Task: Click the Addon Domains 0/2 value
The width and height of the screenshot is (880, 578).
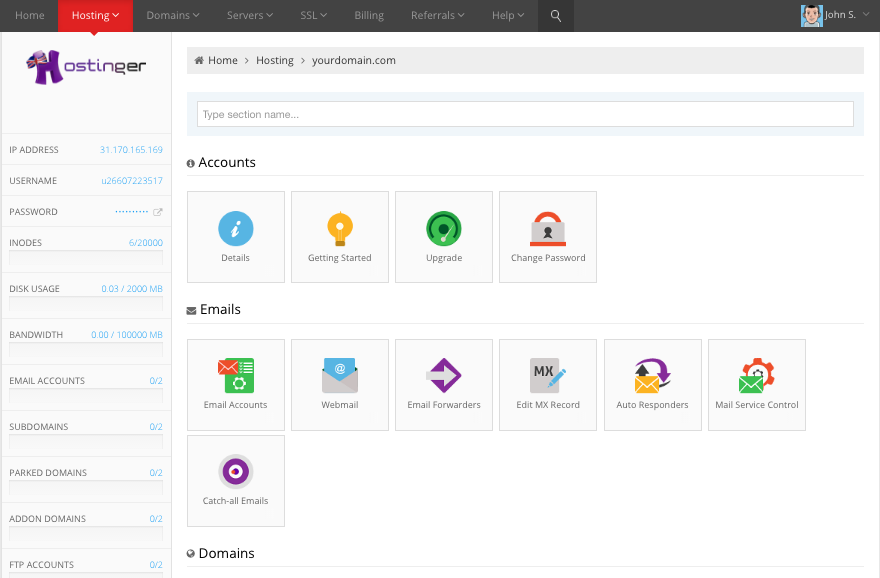Action: click(x=156, y=519)
